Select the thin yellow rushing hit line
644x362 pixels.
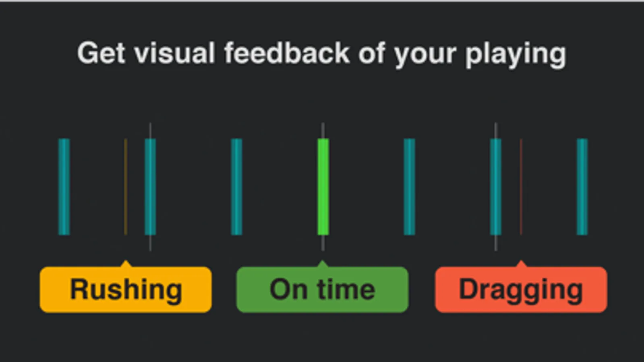pos(126,187)
